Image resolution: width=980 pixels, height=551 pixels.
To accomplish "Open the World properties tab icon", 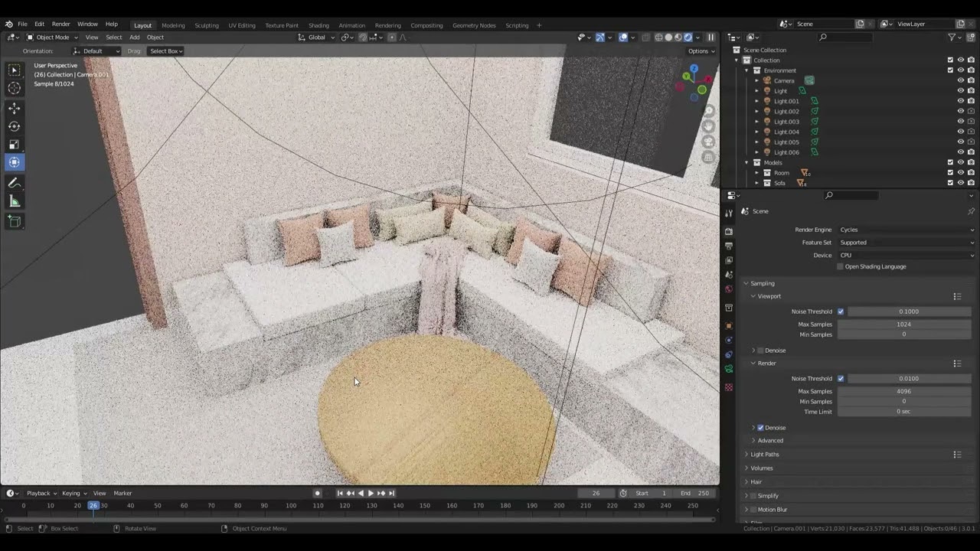I will pyautogui.click(x=729, y=289).
